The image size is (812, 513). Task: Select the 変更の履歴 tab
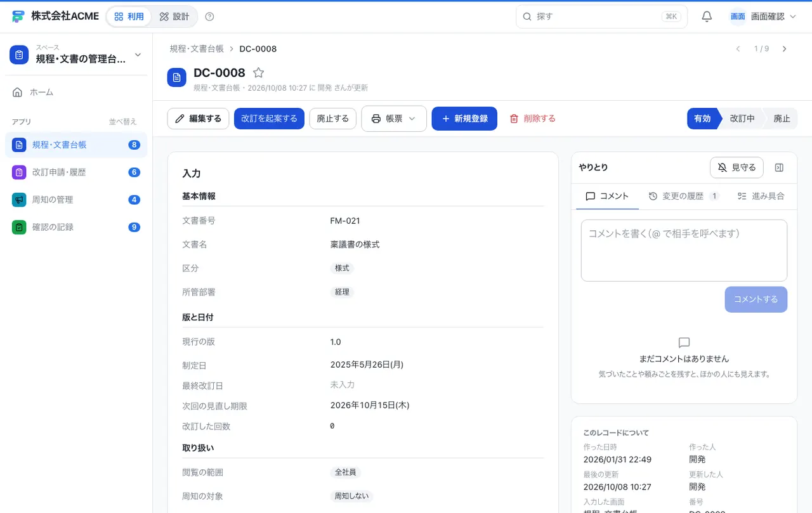pos(684,196)
